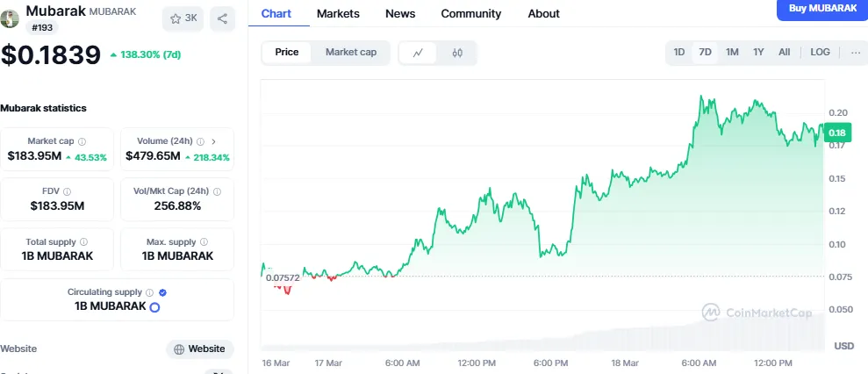Viewport: 868px width, 374px height.
Task: Set chart range to All
Action: (x=785, y=52)
